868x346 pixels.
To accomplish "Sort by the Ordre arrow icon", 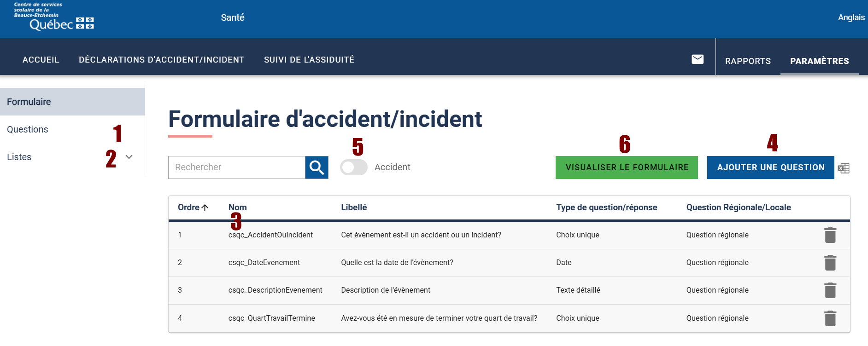I will click(205, 208).
